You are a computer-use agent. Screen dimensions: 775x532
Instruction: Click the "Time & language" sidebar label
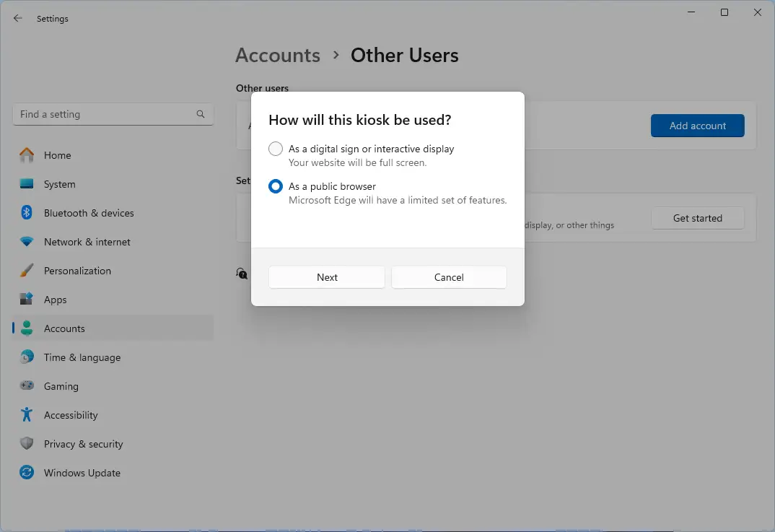(x=82, y=357)
